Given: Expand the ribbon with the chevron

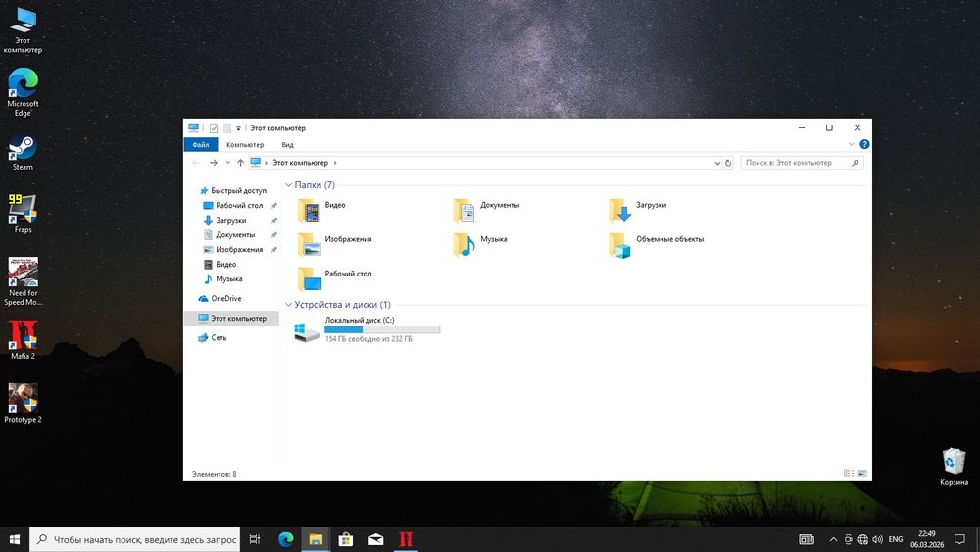Looking at the screenshot, I should coord(851,144).
